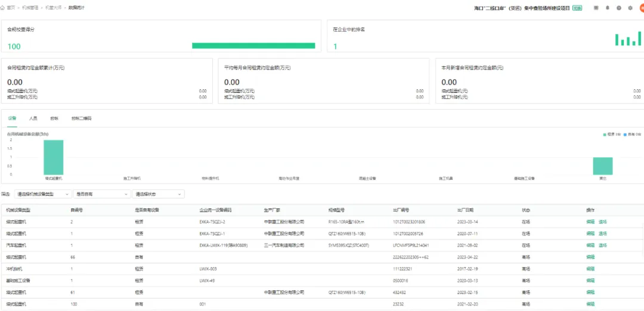The height and width of the screenshot is (311, 644).
Task: Switch to the 设备 tab
Action: click(12, 118)
